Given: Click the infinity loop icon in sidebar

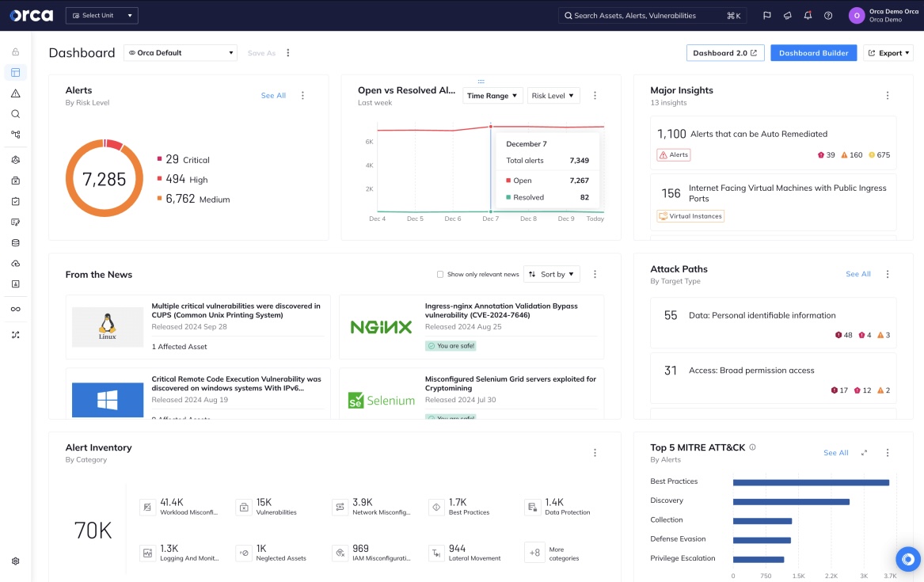Looking at the screenshot, I should [15, 310].
